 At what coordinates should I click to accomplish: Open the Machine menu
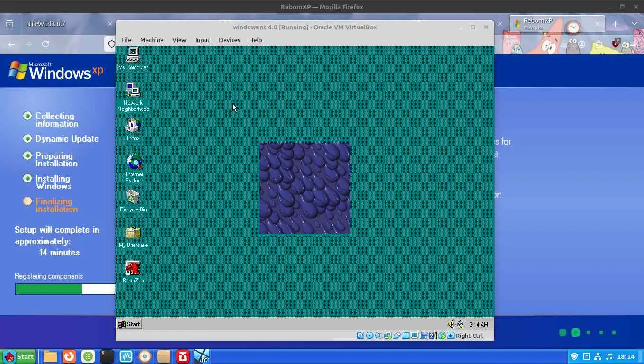(152, 40)
